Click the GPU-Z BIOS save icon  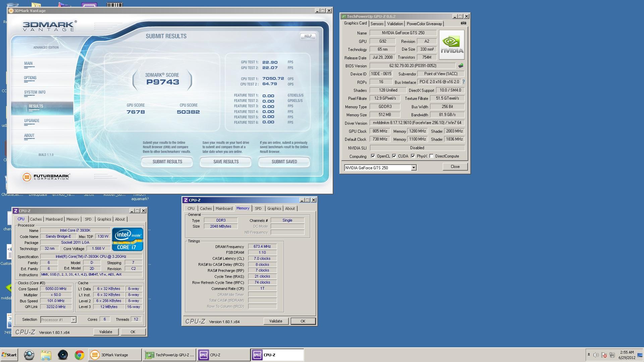461,66
